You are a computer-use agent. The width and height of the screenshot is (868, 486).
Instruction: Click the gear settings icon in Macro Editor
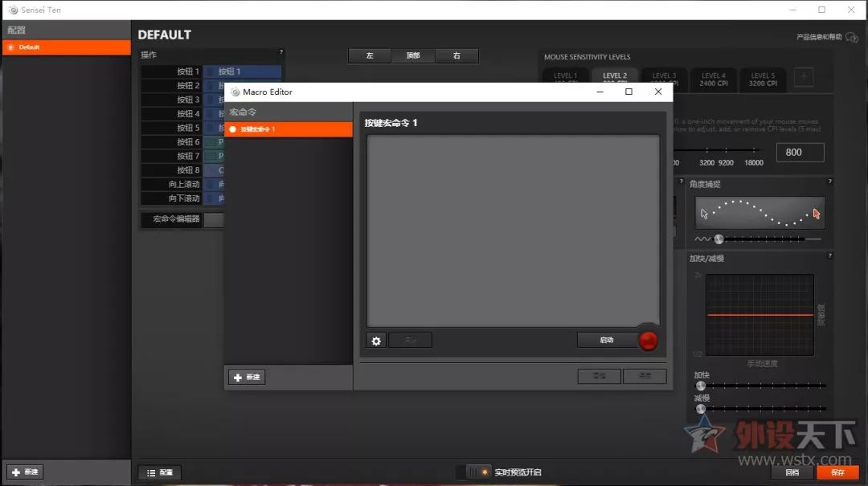376,341
